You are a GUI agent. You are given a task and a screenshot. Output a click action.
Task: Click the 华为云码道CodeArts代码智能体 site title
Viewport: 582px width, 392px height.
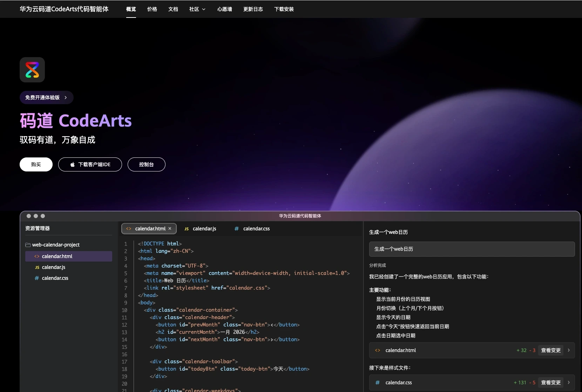64,9
